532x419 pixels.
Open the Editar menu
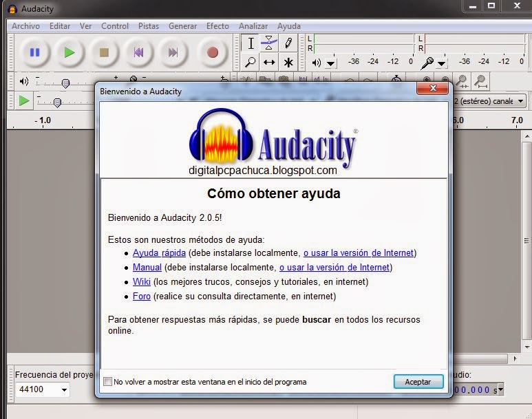(x=60, y=26)
